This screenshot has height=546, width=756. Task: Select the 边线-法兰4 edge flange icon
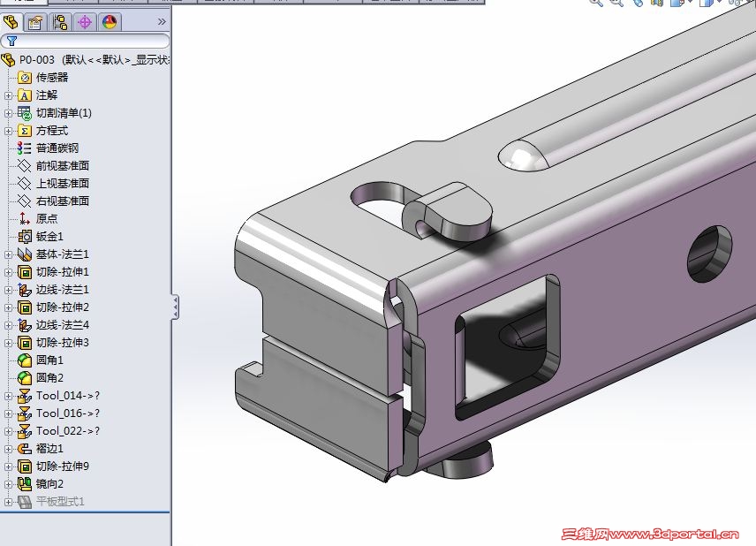click(25, 325)
